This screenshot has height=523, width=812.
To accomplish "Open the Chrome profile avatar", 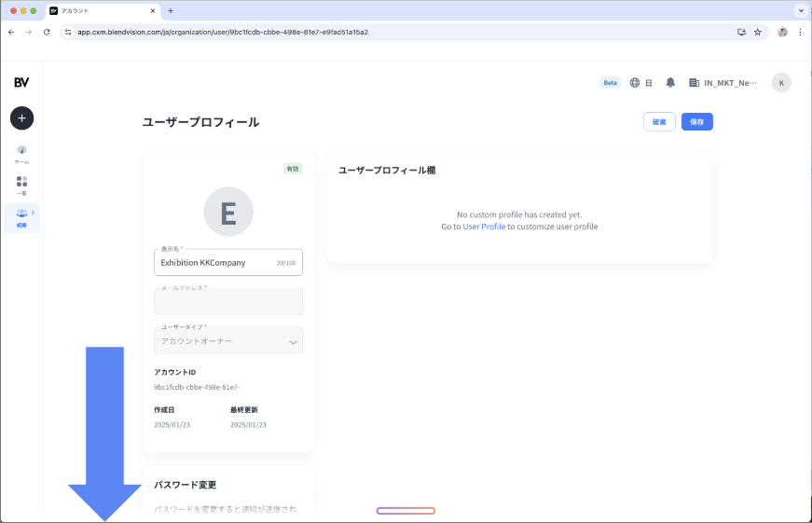I will click(782, 32).
